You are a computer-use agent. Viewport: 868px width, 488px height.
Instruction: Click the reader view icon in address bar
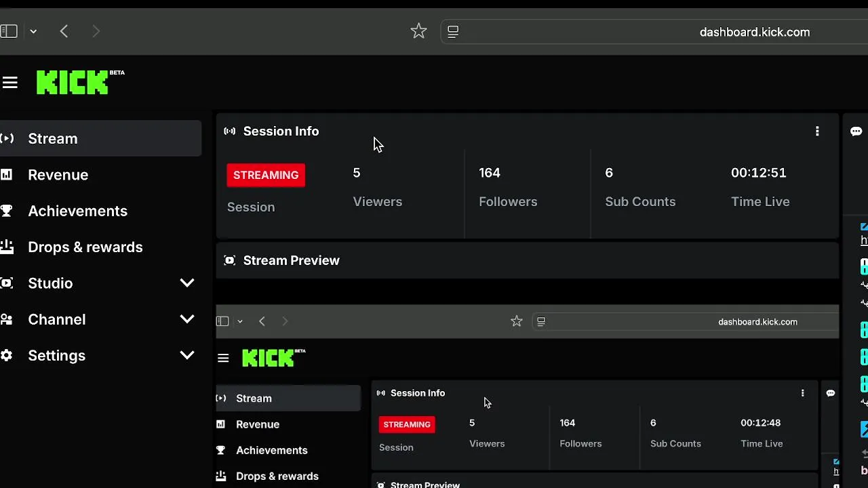click(453, 31)
